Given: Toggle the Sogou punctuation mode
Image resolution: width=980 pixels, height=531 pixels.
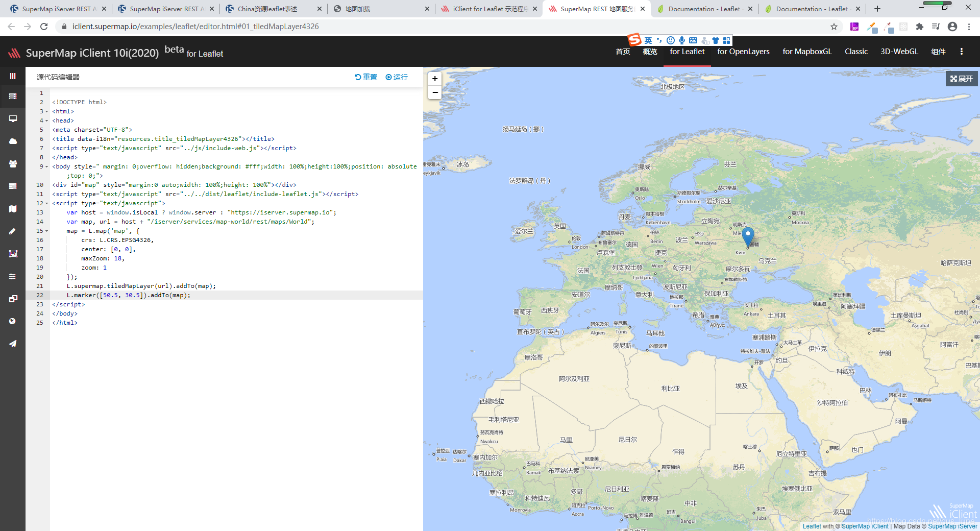Looking at the screenshot, I should click(x=659, y=40).
